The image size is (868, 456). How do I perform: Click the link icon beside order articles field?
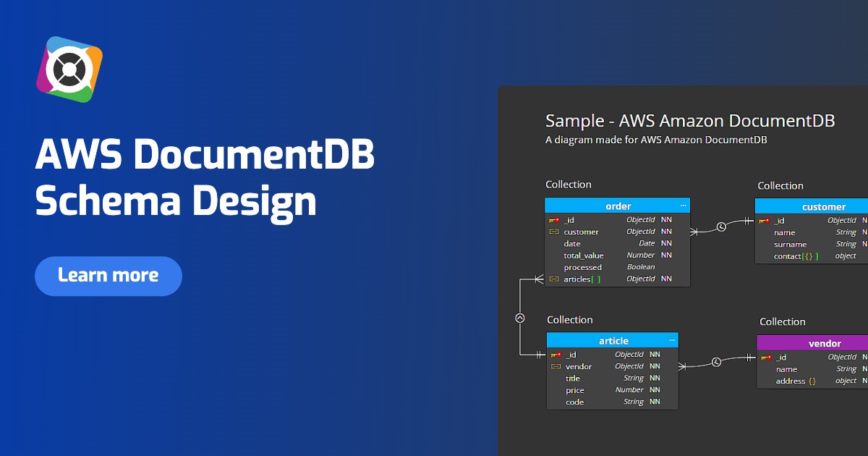click(x=554, y=279)
